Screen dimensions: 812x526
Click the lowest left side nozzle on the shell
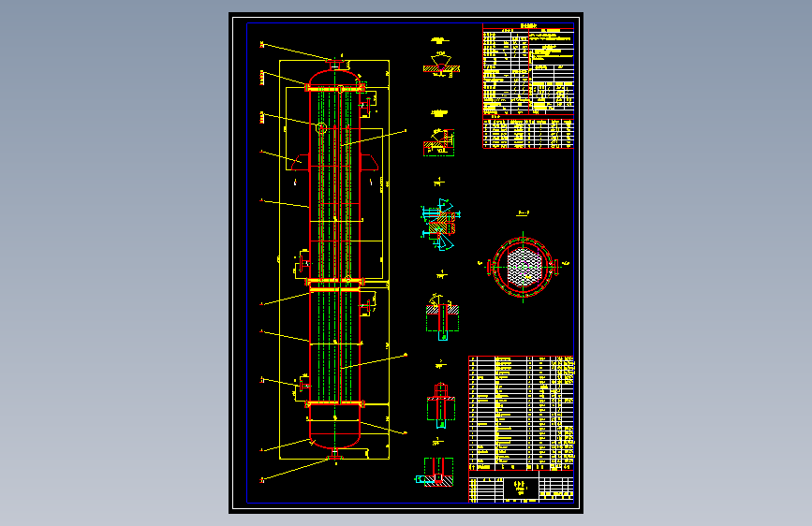tap(303, 386)
